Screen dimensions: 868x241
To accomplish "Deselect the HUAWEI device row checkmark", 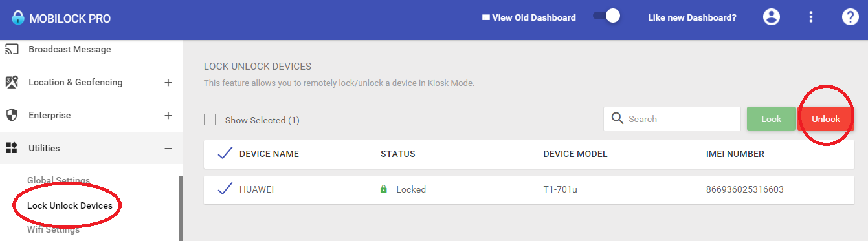I will [225, 189].
